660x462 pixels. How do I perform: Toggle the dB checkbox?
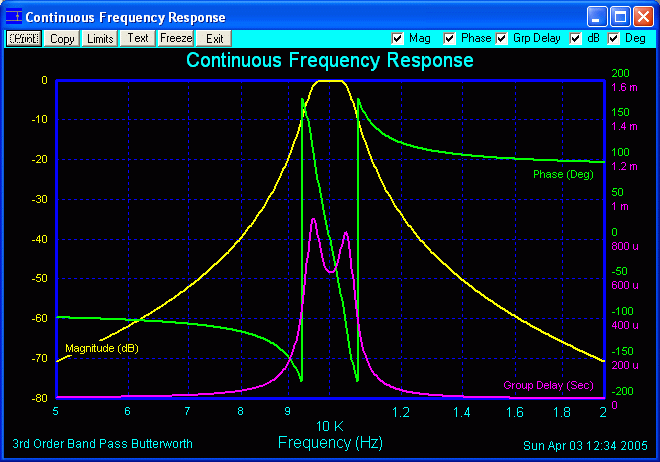click(x=576, y=38)
